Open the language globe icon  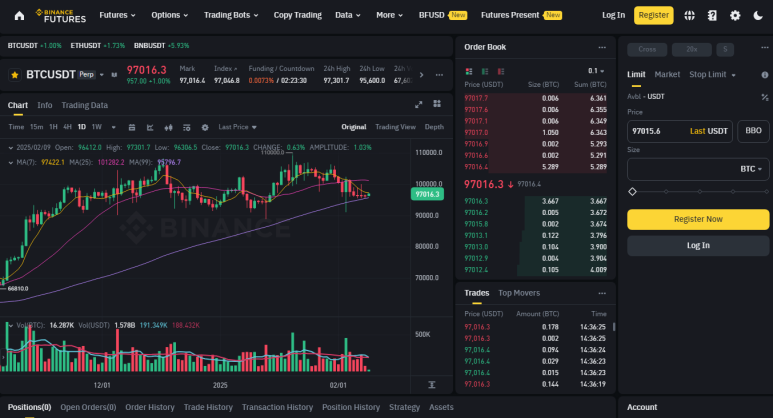click(x=689, y=16)
